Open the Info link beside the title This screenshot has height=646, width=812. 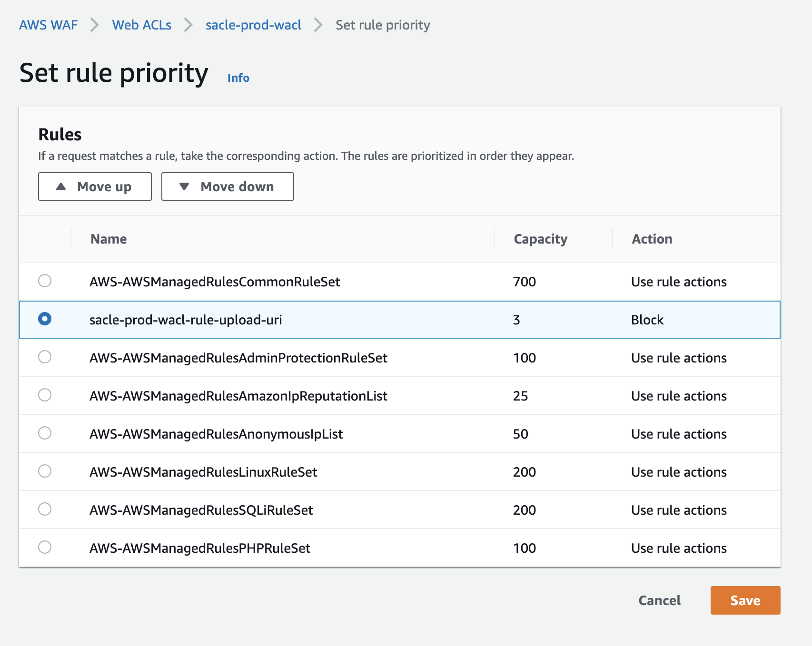point(238,78)
